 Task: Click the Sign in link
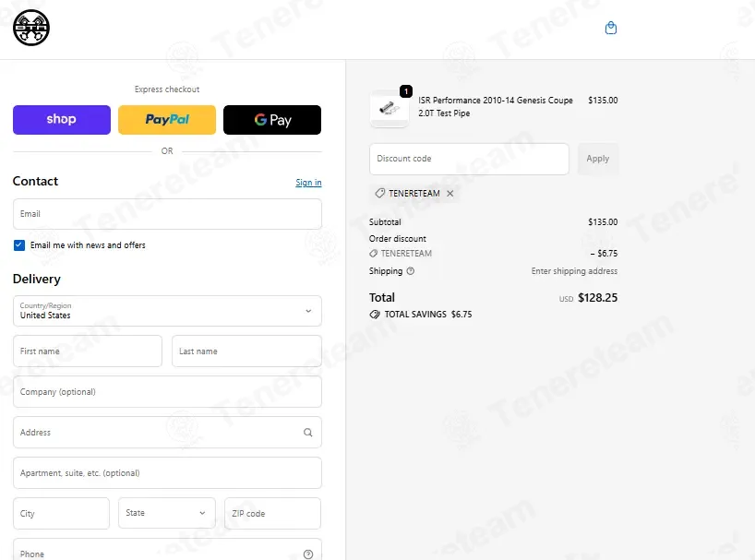pos(308,183)
